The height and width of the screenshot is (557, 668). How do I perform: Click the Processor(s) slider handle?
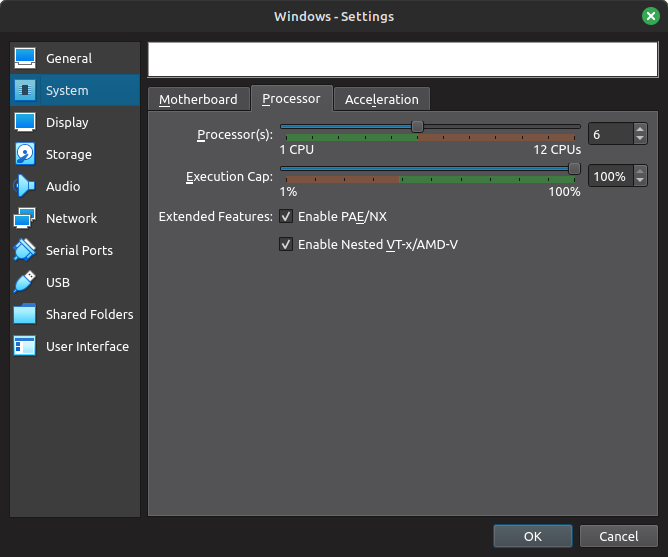click(x=417, y=126)
